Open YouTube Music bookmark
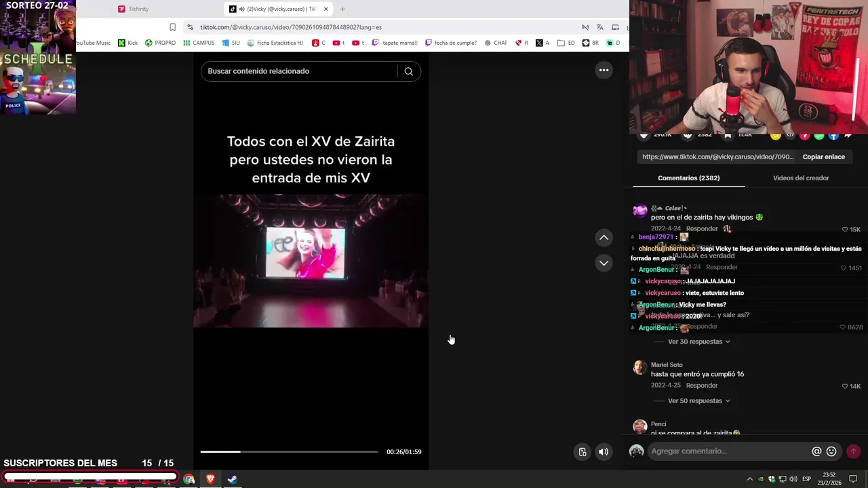The image size is (868, 488). (94, 43)
